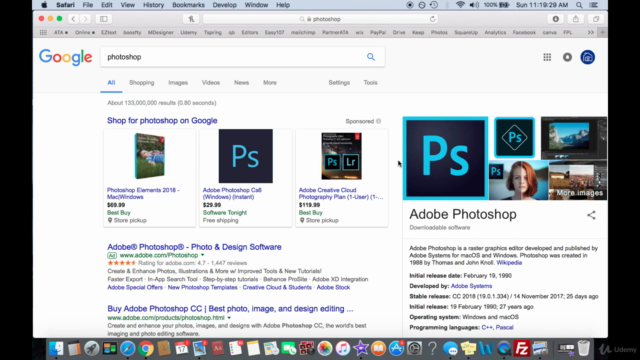Click the Safari share icon
This screenshot has width=640, height=360.
click(576, 19)
